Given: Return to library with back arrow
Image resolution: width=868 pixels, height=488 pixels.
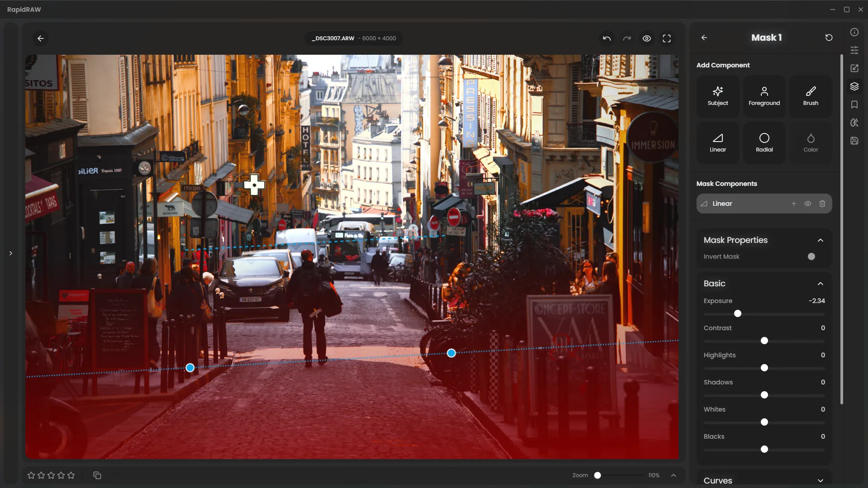Looking at the screenshot, I should [41, 38].
